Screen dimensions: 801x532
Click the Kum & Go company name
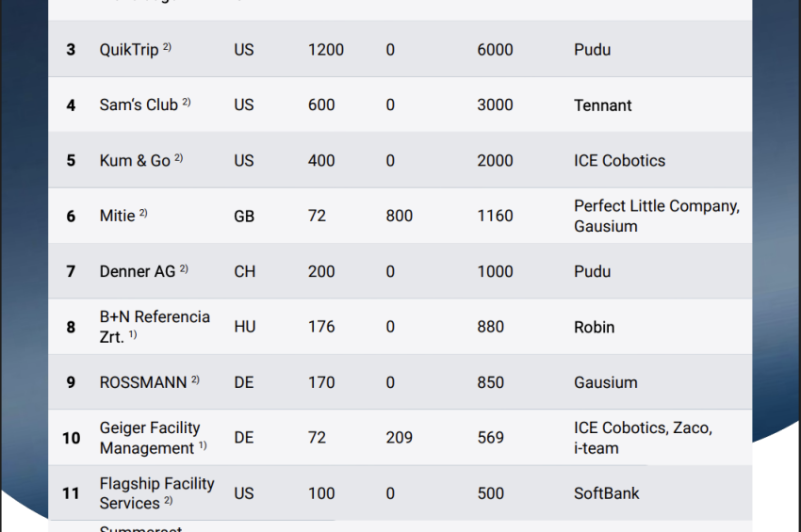135,161
